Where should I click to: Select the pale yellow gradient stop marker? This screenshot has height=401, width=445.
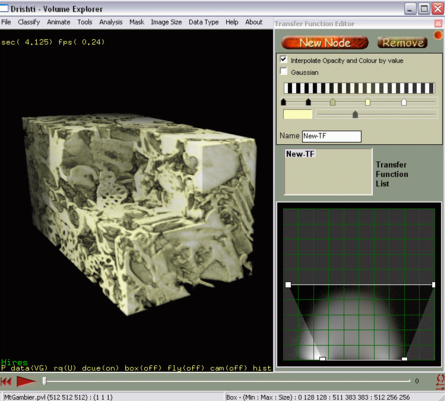368,102
